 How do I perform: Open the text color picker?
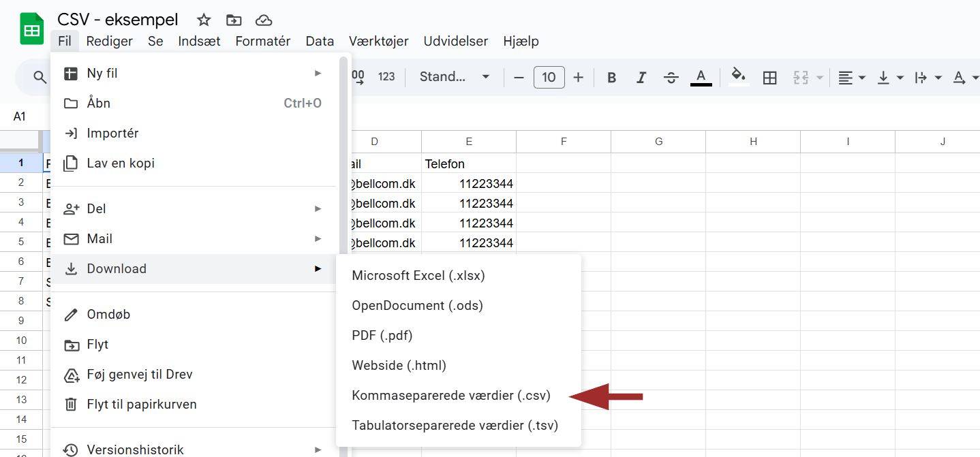[701, 77]
